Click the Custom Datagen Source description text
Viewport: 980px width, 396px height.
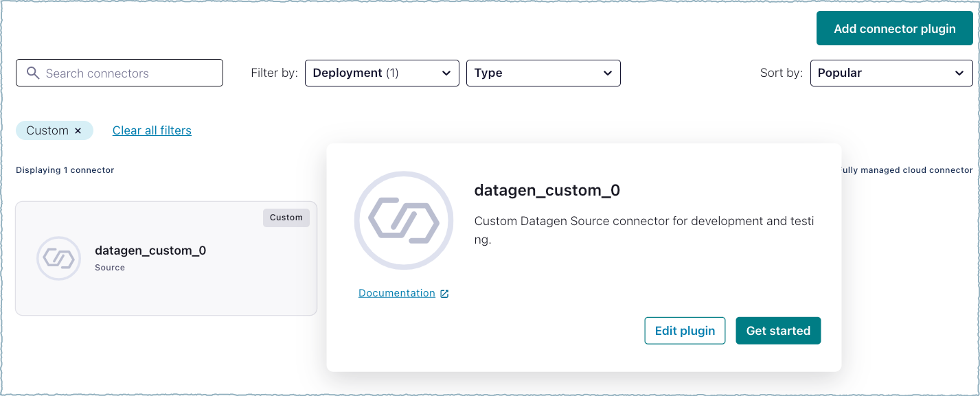pyautogui.click(x=643, y=222)
